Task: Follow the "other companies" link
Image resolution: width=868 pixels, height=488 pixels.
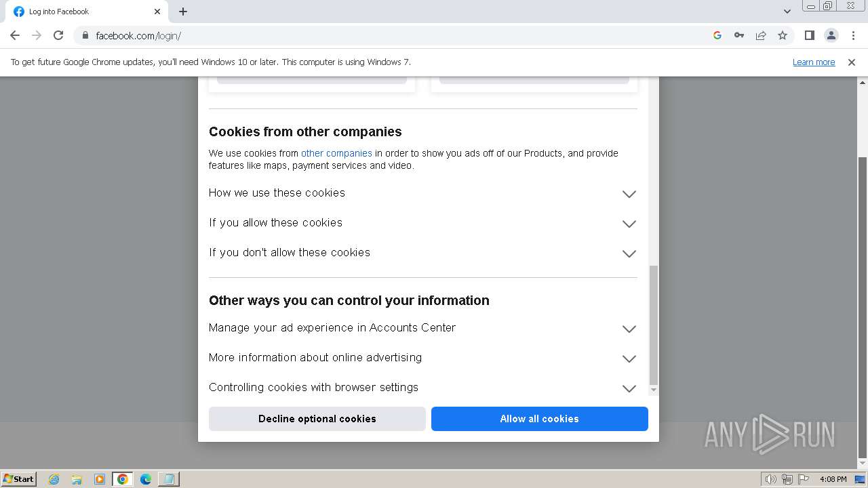Action: pyautogui.click(x=336, y=153)
